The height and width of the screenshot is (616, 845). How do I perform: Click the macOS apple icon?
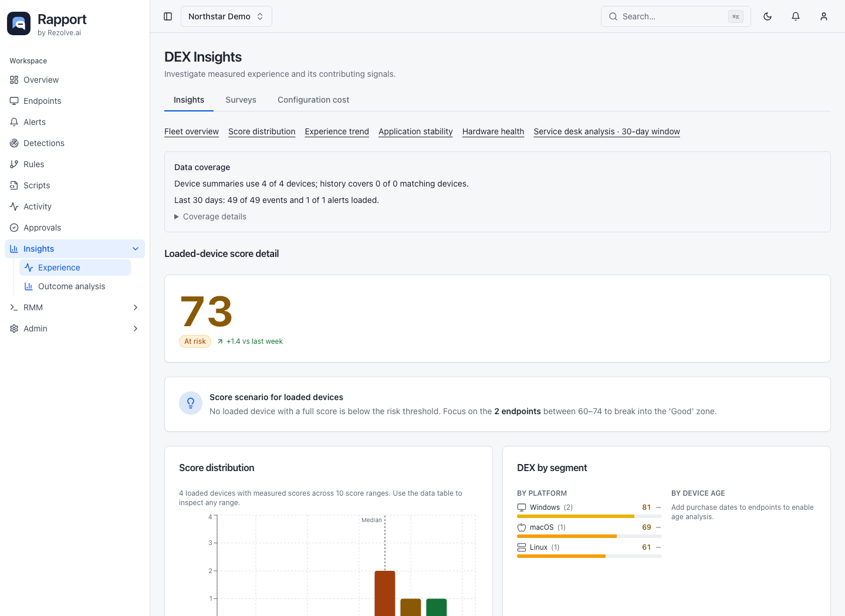coord(522,527)
